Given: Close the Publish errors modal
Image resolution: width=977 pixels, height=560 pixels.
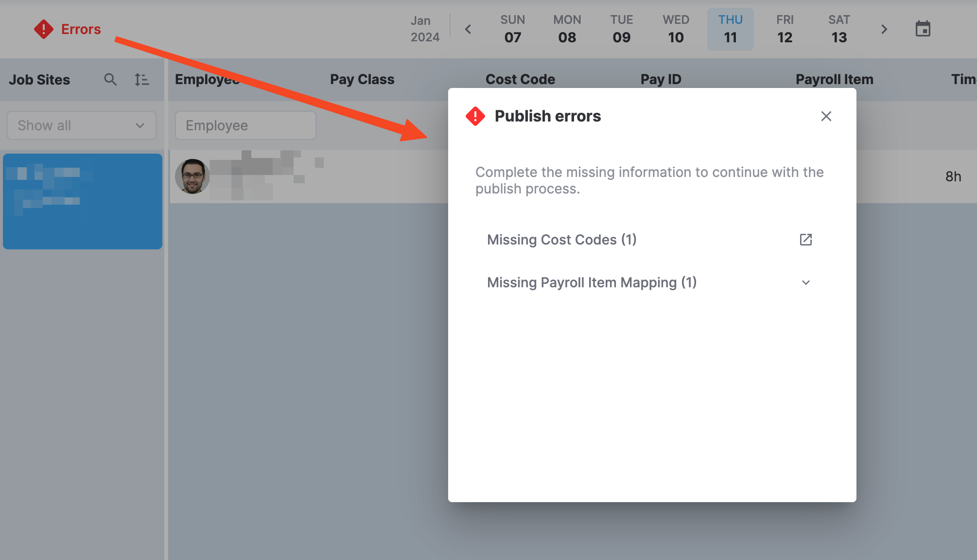Looking at the screenshot, I should coord(826,116).
